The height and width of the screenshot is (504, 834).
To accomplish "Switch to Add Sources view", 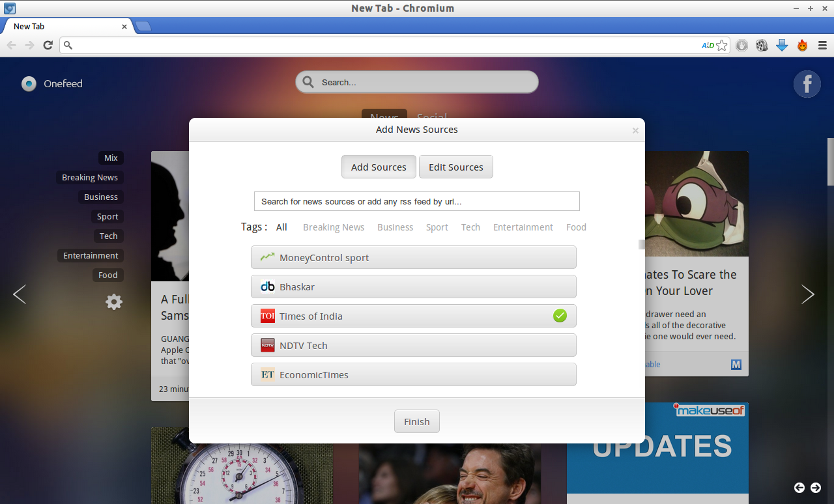I will (379, 167).
